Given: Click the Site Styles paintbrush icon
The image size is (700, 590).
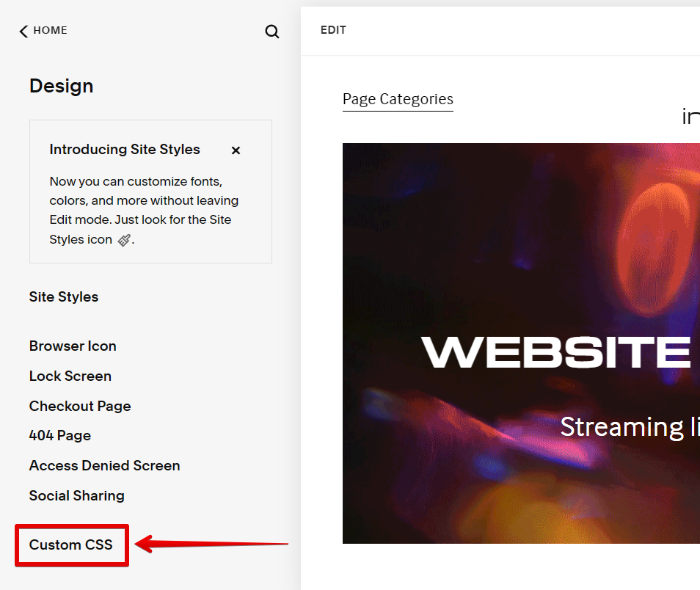Looking at the screenshot, I should (123, 240).
